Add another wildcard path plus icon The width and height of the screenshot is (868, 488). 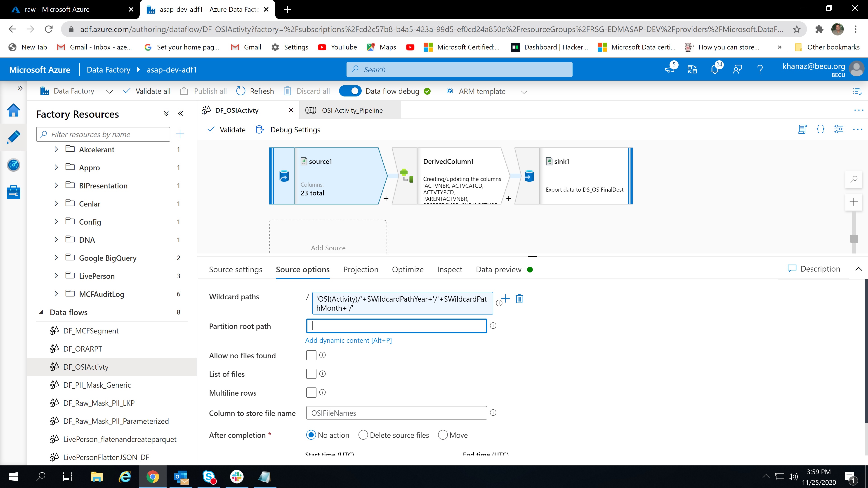[x=505, y=298]
